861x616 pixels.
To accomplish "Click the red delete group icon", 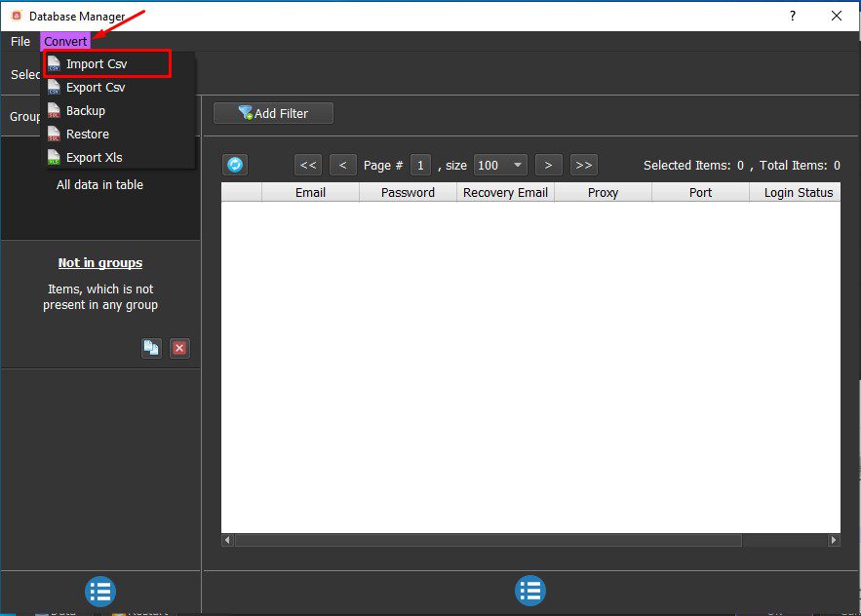I will (x=179, y=348).
